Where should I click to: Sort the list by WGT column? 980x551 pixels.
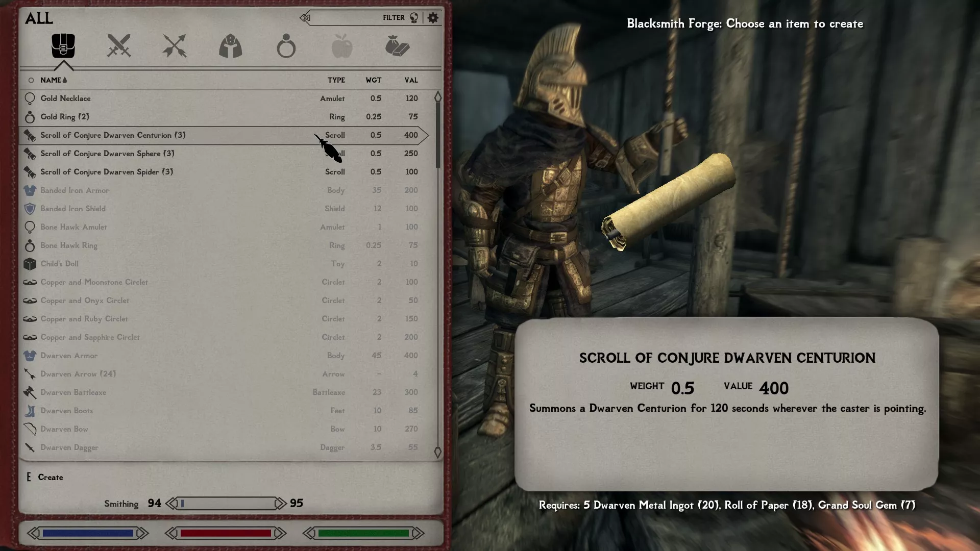[373, 80]
